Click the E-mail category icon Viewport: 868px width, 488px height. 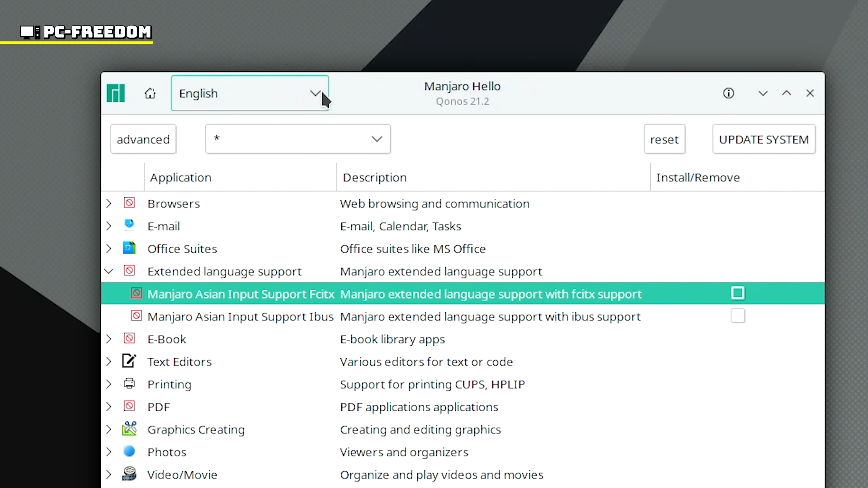tap(129, 225)
